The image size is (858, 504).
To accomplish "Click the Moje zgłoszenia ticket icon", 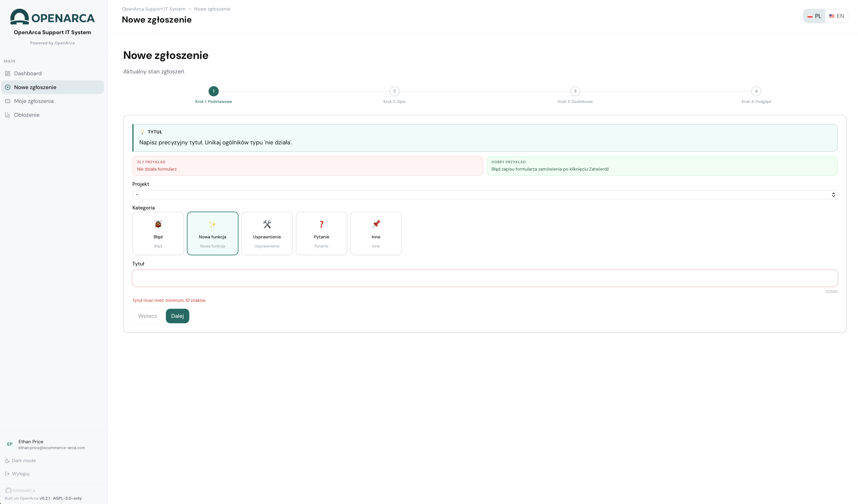I will pos(7,101).
